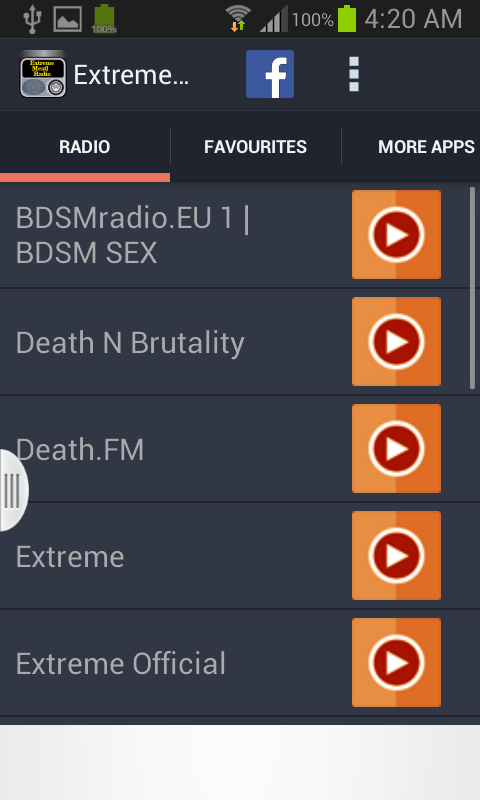This screenshot has height=800, width=480.
Task: Click the list scrollbar on the right
Action: 472,288
